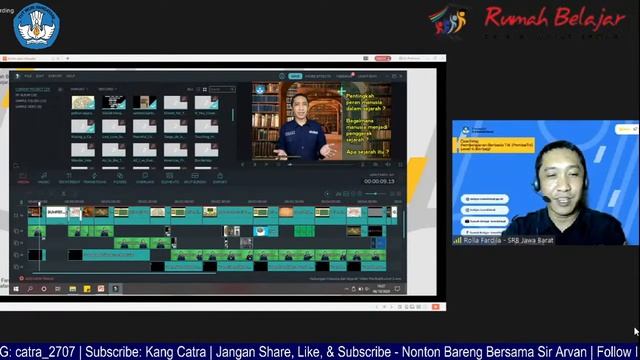This screenshot has width=640, height=360.
Task: Click the Filmora taskbar icon
Action: 116,289
